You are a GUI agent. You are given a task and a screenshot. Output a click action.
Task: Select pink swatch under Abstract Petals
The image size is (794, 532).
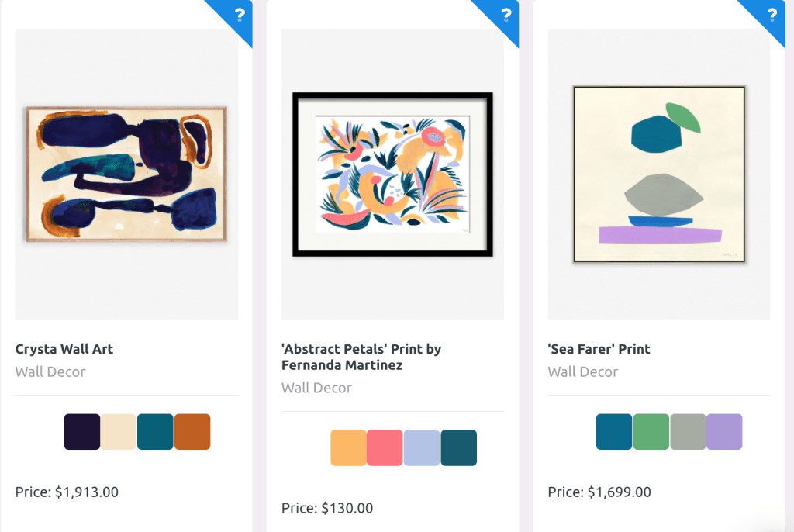(385, 448)
